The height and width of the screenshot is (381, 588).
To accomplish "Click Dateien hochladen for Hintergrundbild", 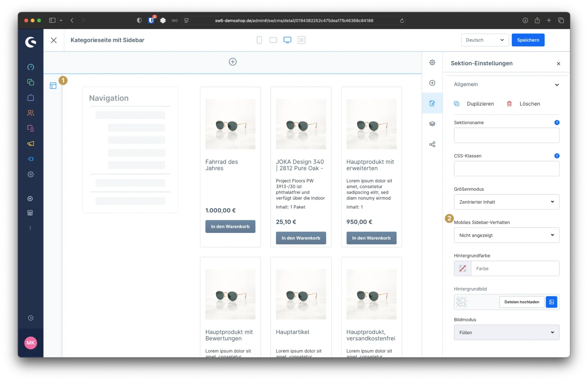I will tap(522, 302).
